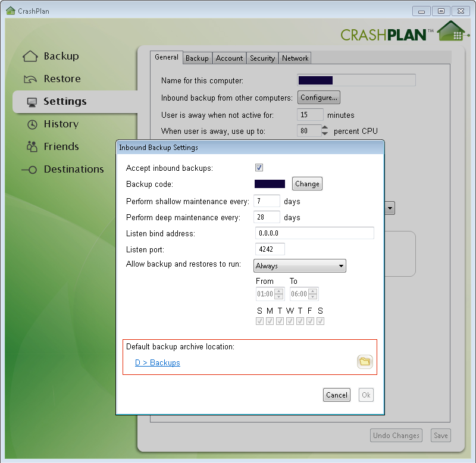Increase the To time spinner

pyautogui.click(x=313, y=291)
